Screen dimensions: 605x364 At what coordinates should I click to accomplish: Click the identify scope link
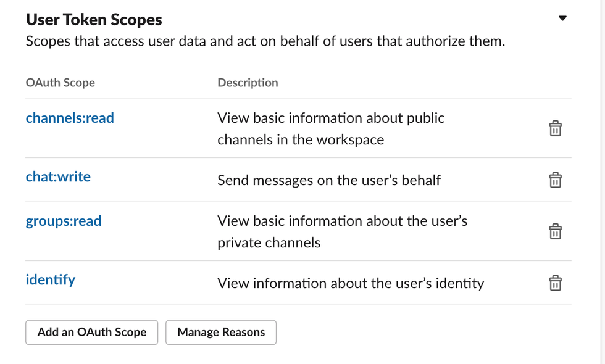51,280
